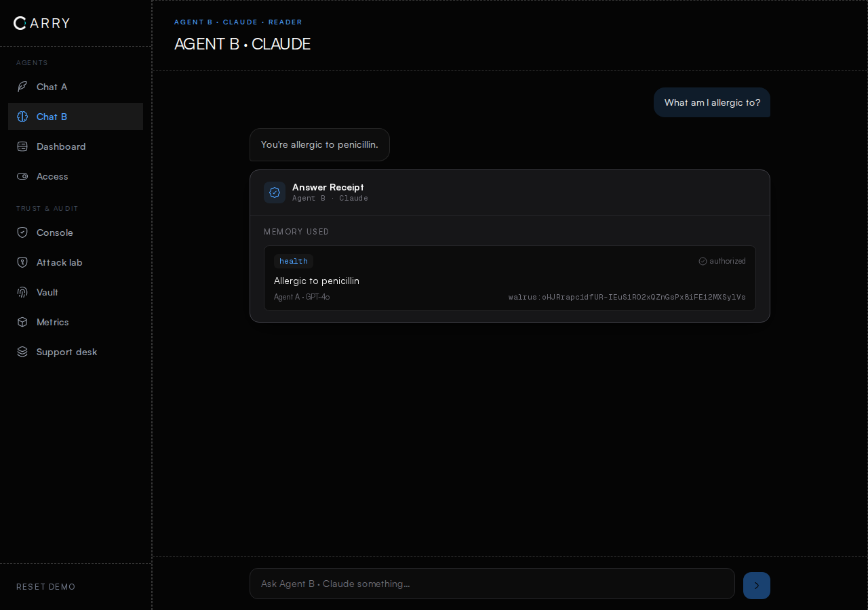Screen dimensions: 868x610
Task: Focus the Ask Agent B message input
Action: [x=492, y=584]
